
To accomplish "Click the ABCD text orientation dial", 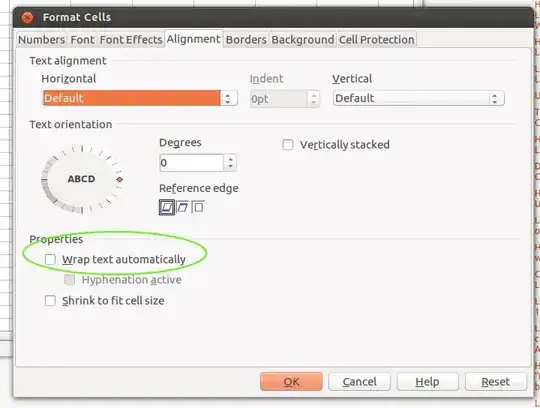I will [82, 179].
